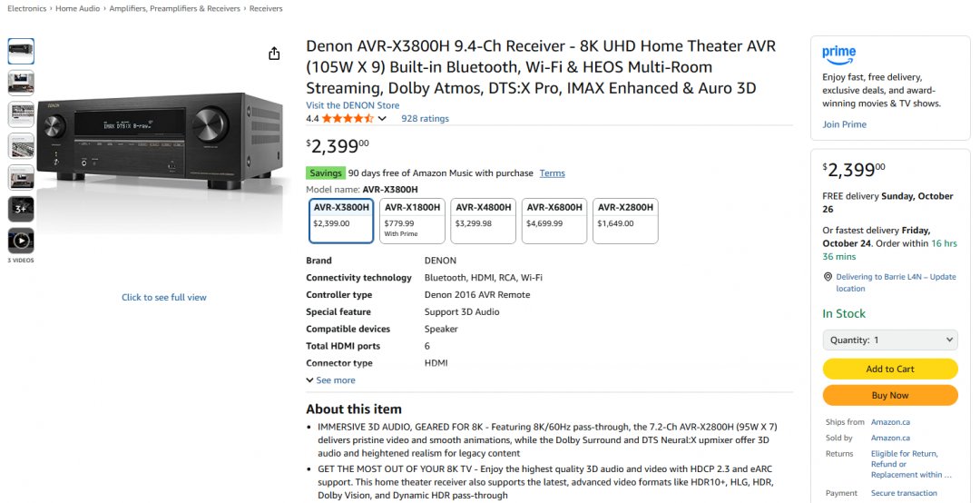Click the Add to Cart button
This screenshot has width=980, height=503.
(889, 369)
